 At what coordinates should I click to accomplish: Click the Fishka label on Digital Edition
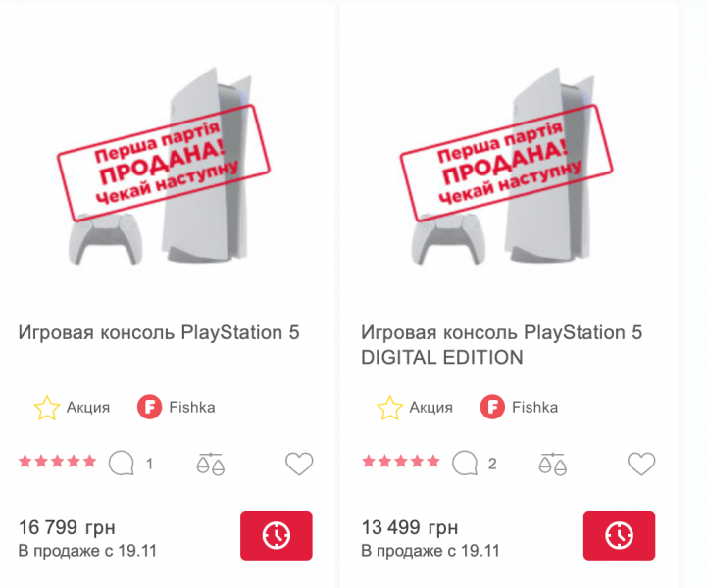pos(534,407)
